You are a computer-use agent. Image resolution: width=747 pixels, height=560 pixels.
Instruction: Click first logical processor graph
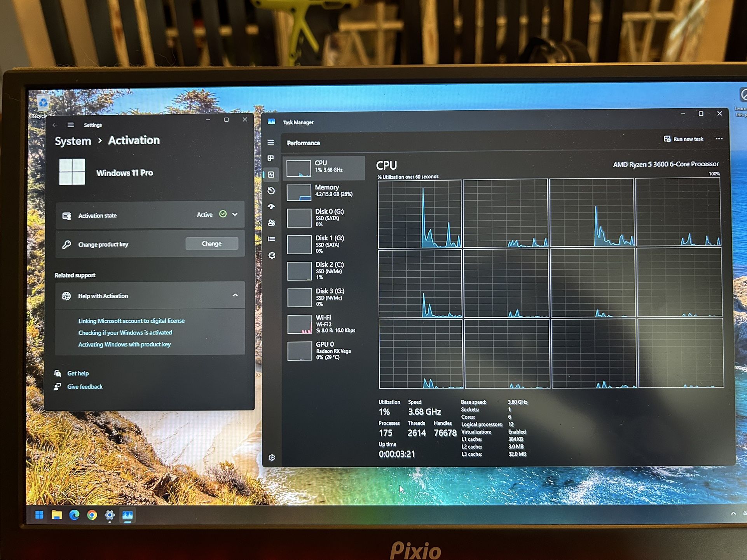click(x=419, y=214)
